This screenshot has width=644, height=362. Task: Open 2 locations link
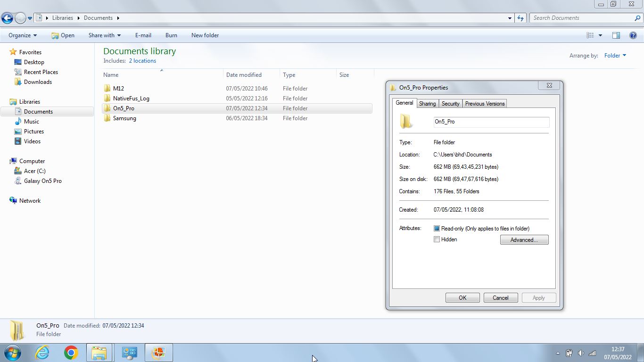[x=142, y=61]
